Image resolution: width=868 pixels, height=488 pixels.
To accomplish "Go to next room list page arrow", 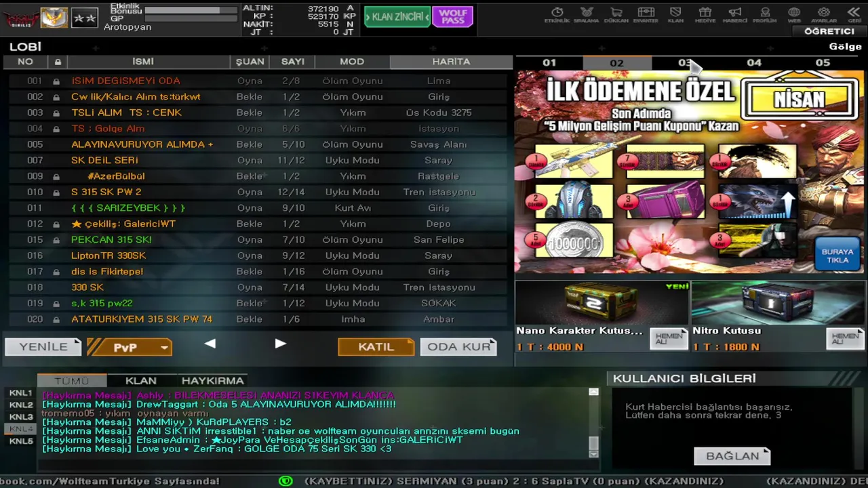I will (x=280, y=344).
